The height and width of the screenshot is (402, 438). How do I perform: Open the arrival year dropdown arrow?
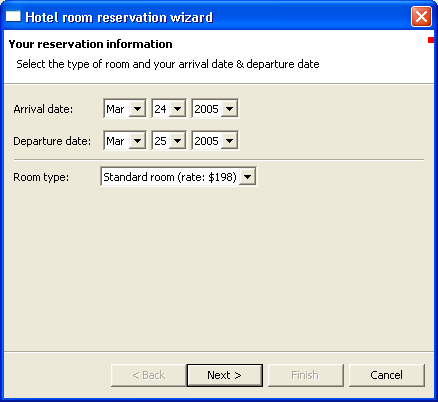point(229,109)
